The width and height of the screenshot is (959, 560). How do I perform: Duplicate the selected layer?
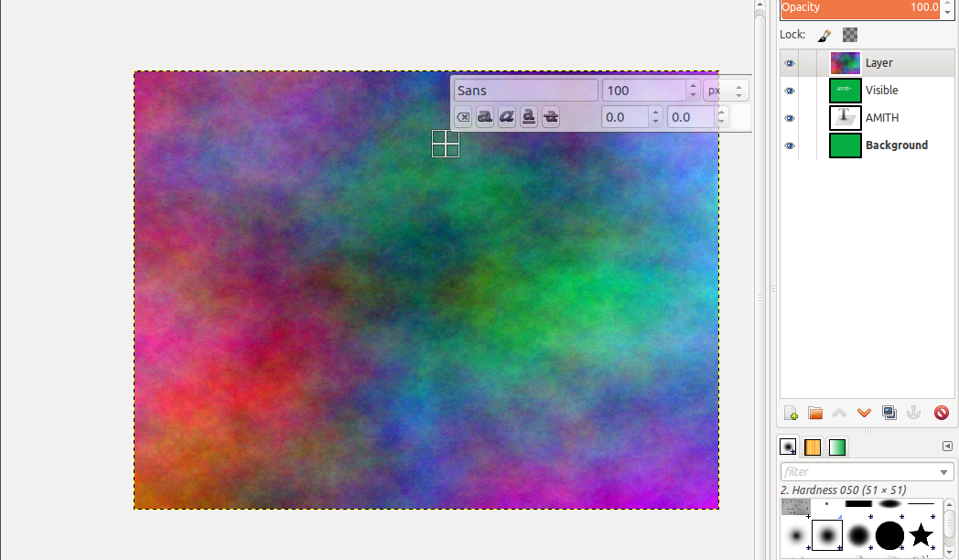(x=889, y=414)
